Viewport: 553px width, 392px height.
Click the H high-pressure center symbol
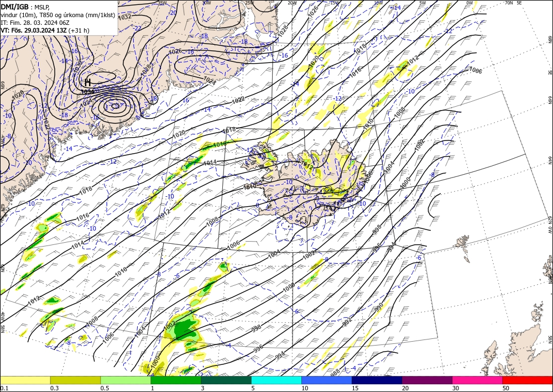click(x=88, y=82)
